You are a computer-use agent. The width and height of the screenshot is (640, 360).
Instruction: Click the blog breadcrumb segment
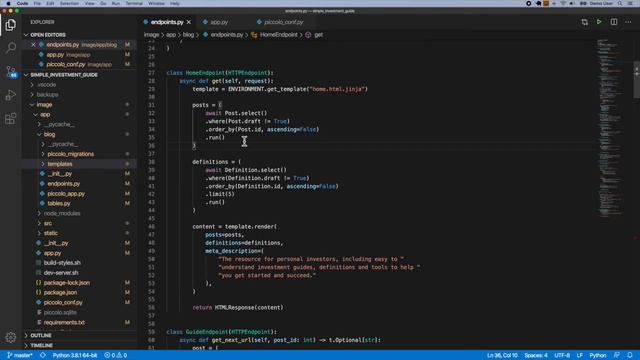188,35
